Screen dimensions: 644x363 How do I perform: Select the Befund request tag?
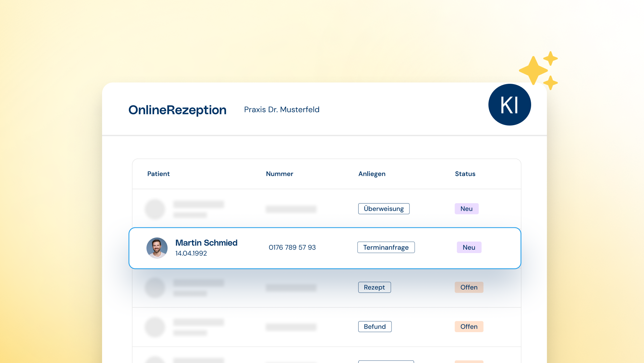tap(375, 327)
